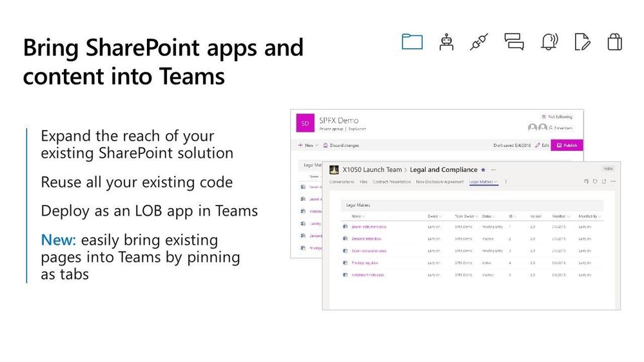
Task: Click the Edit pencil button in SharePoint
Action: pyautogui.click(x=542, y=146)
